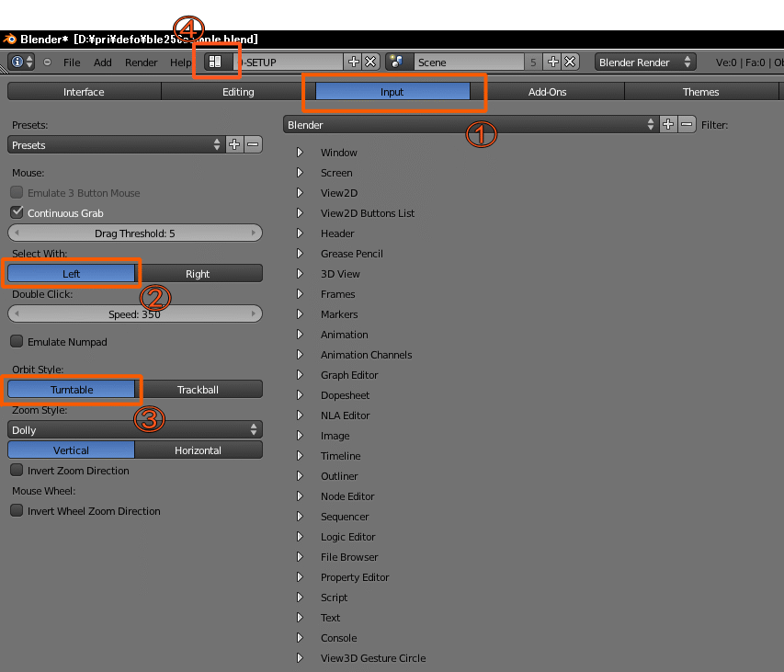784x672 pixels.
Task: Expand the Grease Pencil keymap section
Action: 300,253
